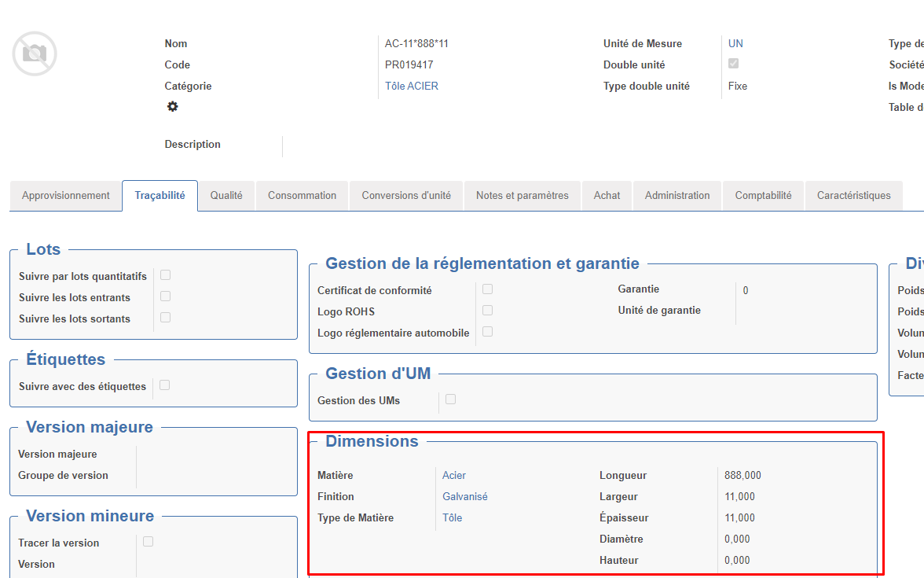Click the product photo placeholder icon
This screenshot has width=924, height=578.
tap(35, 53)
